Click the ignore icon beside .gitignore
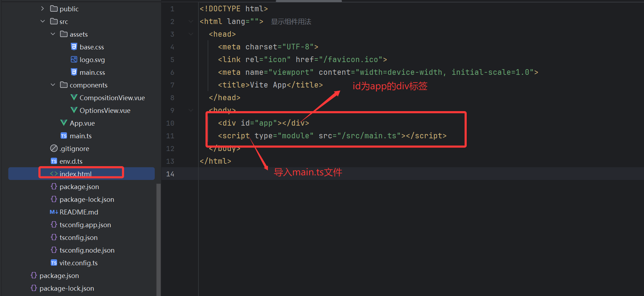 coord(54,148)
